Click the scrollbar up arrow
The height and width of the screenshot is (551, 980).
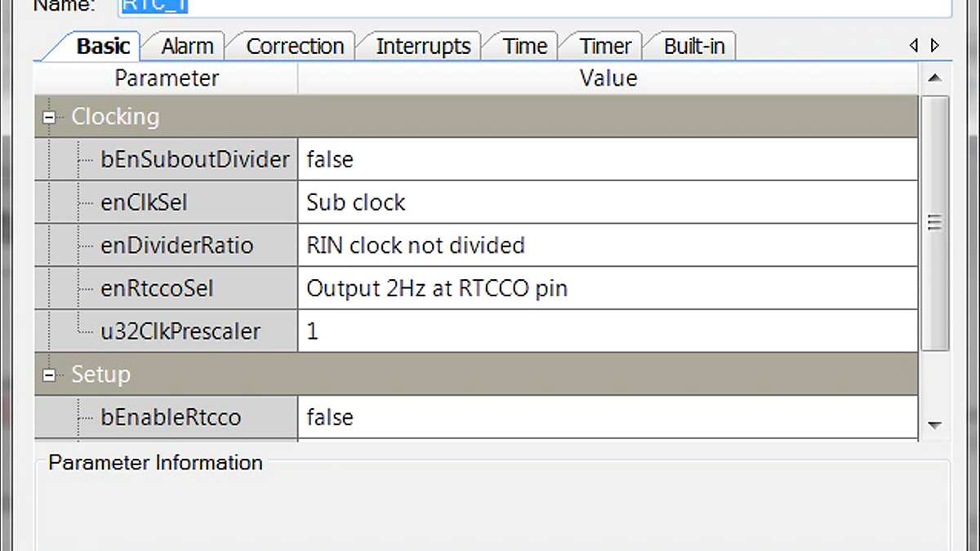[x=933, y=78]
